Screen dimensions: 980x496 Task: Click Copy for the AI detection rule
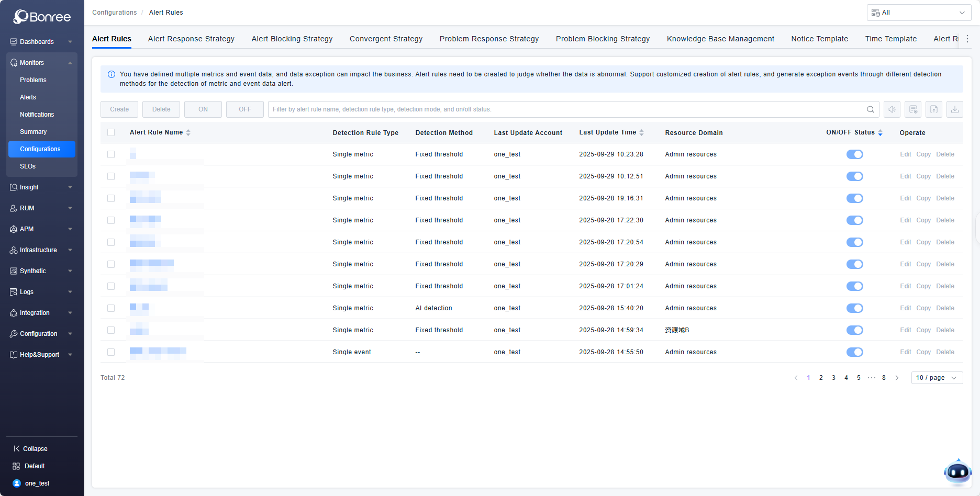point(923,308)
